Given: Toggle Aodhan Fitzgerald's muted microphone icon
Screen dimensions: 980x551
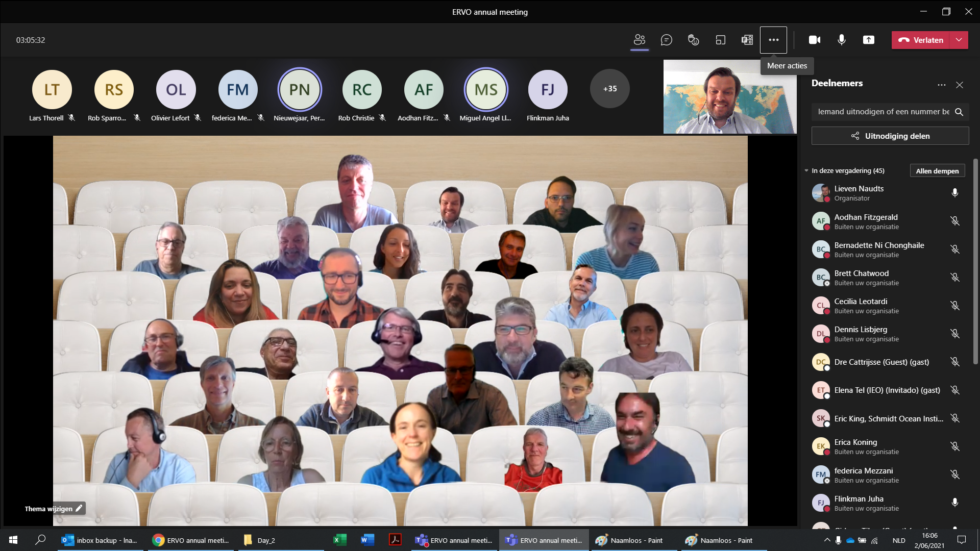Looking at the screenshot, I should [x=954, y=221].
